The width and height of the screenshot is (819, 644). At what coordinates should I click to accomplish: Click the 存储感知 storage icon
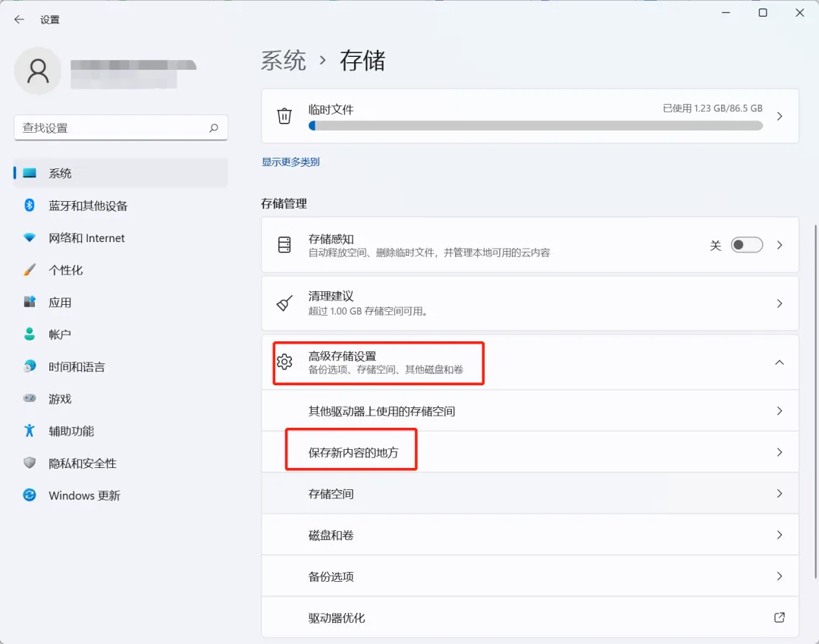[x=284, y=245]
